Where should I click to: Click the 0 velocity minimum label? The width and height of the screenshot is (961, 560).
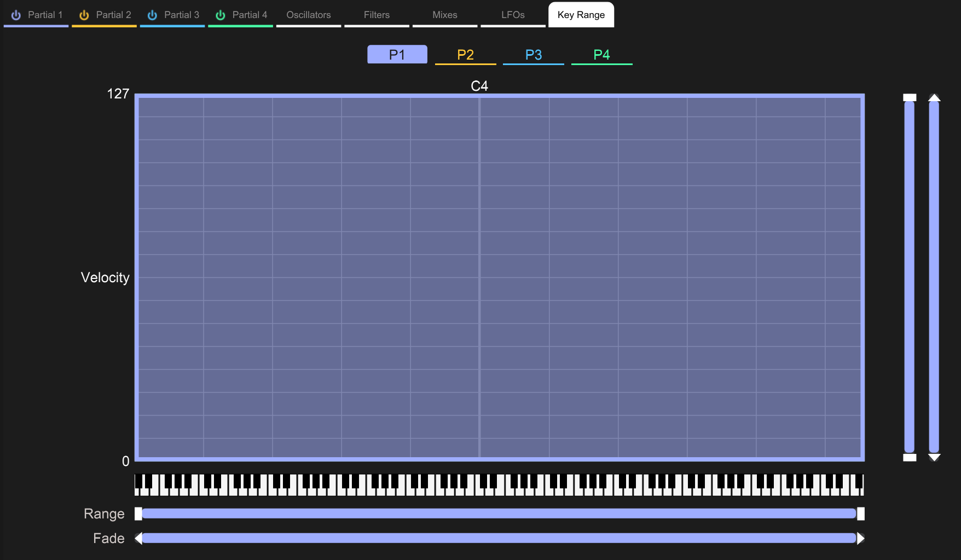pos(126,461)
